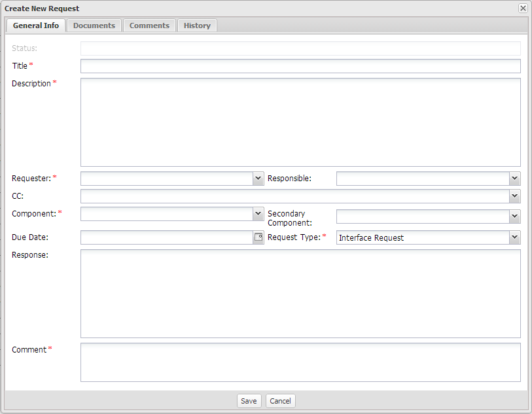Close the Create New Request dialog
The height and width of the screenshot is (414, 532).
[522, 8]
